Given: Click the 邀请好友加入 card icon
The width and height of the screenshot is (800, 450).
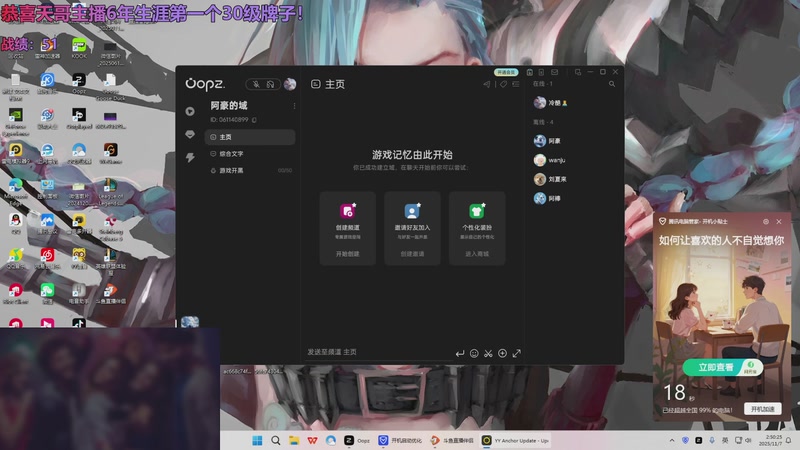Looking at the screenshot, I should (412, 211).
